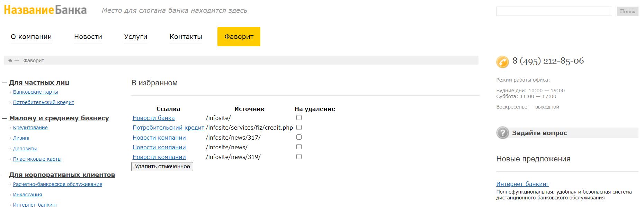Mark the /infosite/news/319/ row for deletion

299,157
